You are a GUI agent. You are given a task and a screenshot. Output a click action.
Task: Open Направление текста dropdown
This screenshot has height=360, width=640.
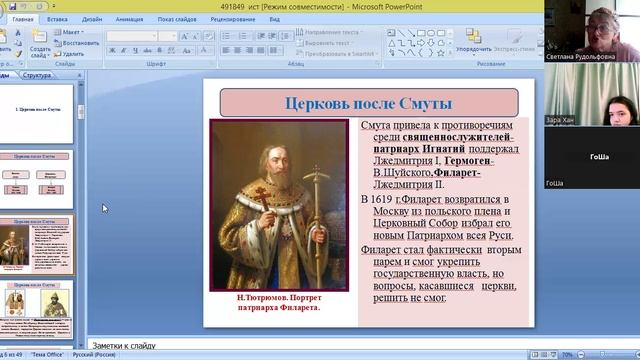[329, 32]
